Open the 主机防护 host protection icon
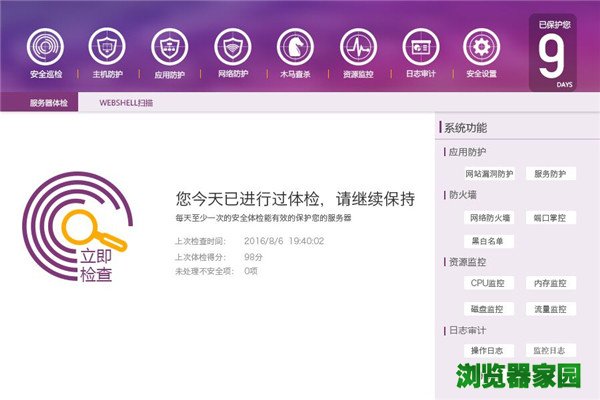The image size is (600, 400). 107,46
